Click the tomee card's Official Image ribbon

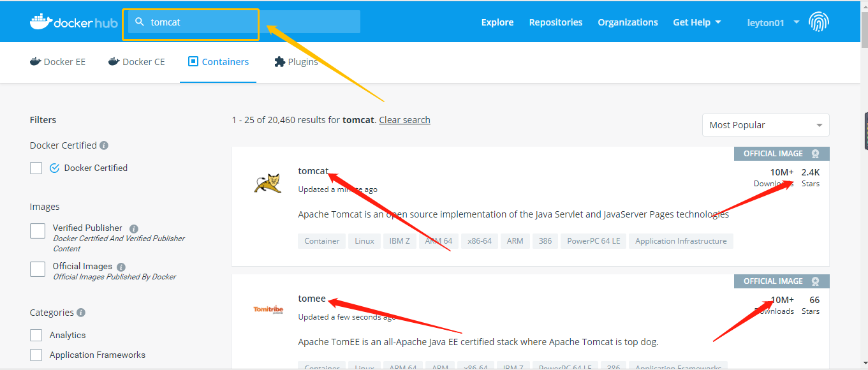(782, 281)
